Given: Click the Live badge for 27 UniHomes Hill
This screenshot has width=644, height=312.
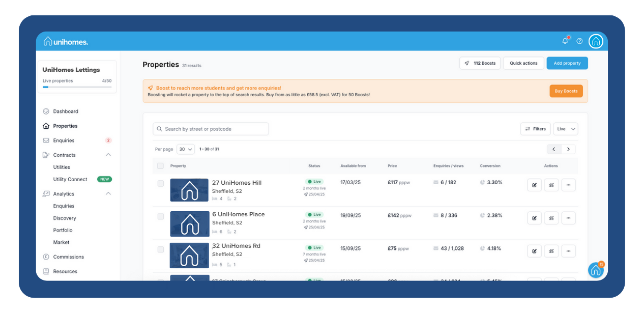Looking at the screenshot, I should coord(314,182).
